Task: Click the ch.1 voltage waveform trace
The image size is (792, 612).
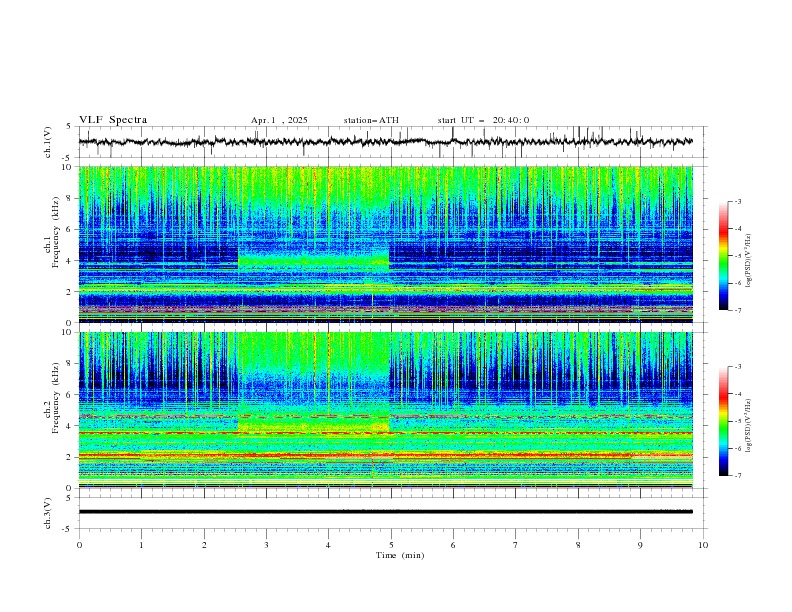Action: pos(385,142)
